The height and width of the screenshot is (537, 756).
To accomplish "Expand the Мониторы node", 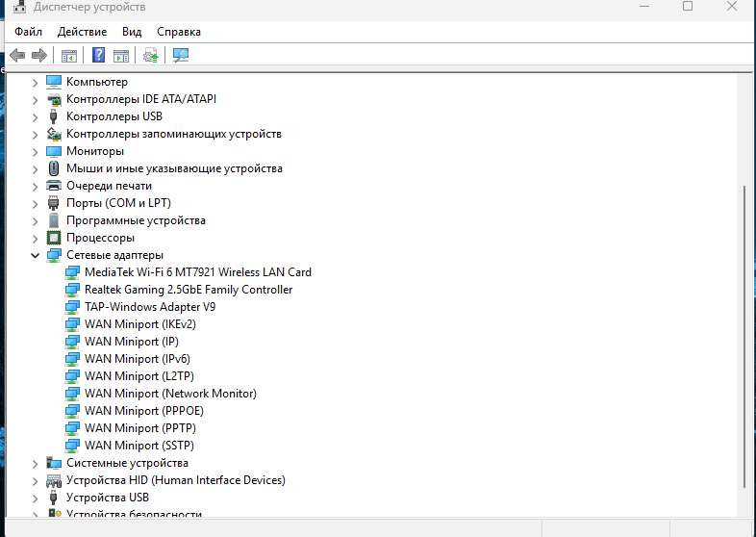I will (35, 152).
